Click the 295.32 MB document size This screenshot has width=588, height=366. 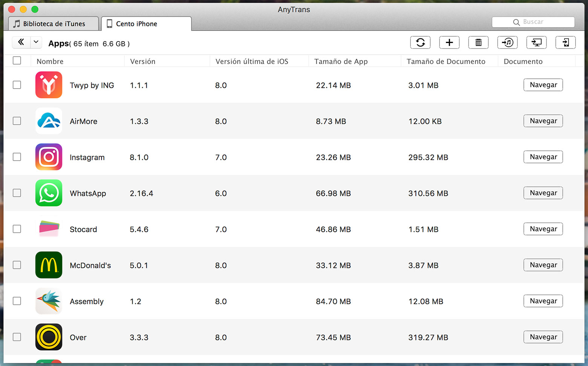click(428, 158)
